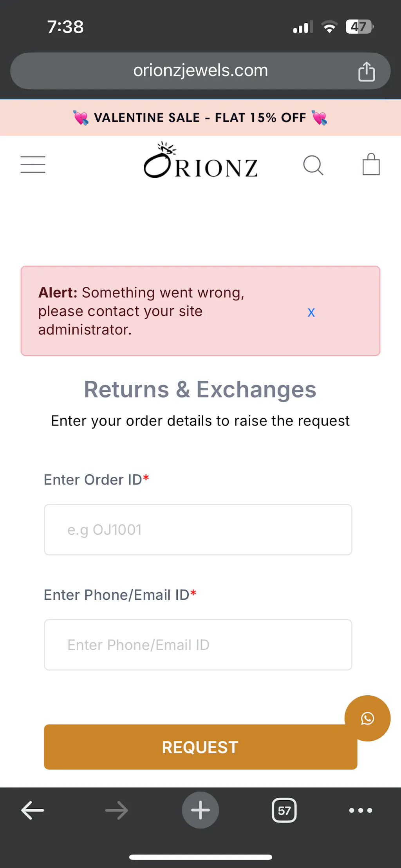This screenshot has height=868, width=401.
Task: Focus the Phone/Email ID field
Action: point(198,645)
